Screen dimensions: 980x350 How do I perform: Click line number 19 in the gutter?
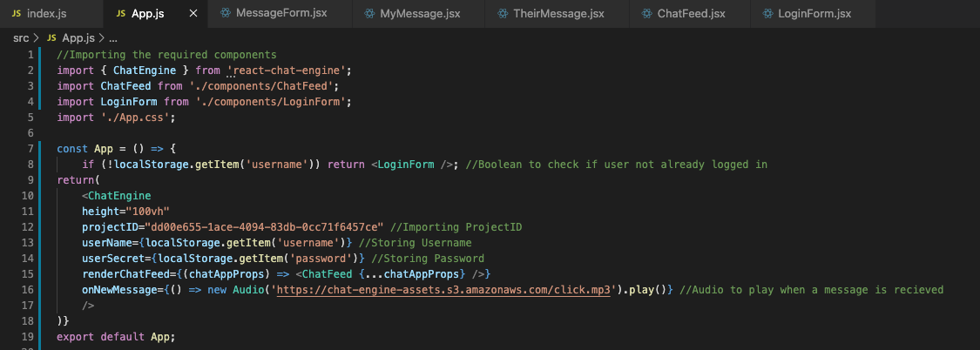(27, 336)
